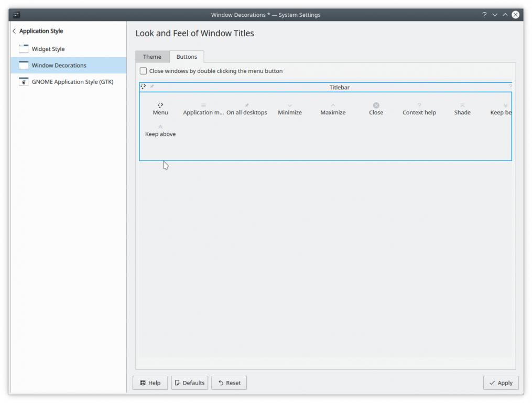The width and height of the screenshot is (532, 403).
Task: Select the Application menu button icon
Action: point(203,105)
